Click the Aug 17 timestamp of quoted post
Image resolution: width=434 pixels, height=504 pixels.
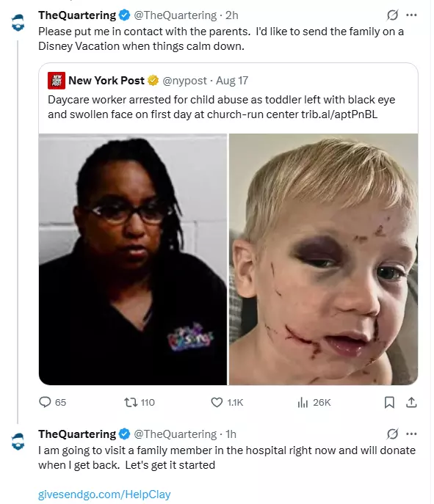(232, 81)
